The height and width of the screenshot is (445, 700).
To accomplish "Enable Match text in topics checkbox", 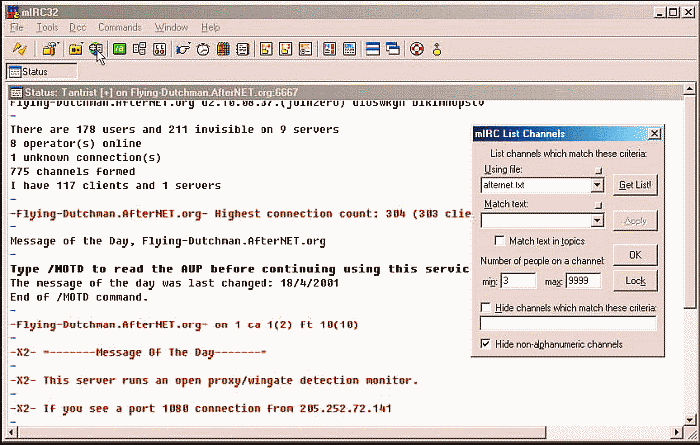I will pos(499,241).
